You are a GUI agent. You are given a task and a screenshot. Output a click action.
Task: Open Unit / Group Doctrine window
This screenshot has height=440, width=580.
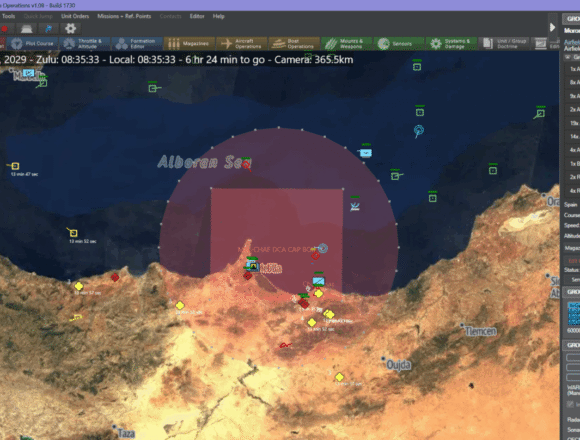(x=504, y=44)
